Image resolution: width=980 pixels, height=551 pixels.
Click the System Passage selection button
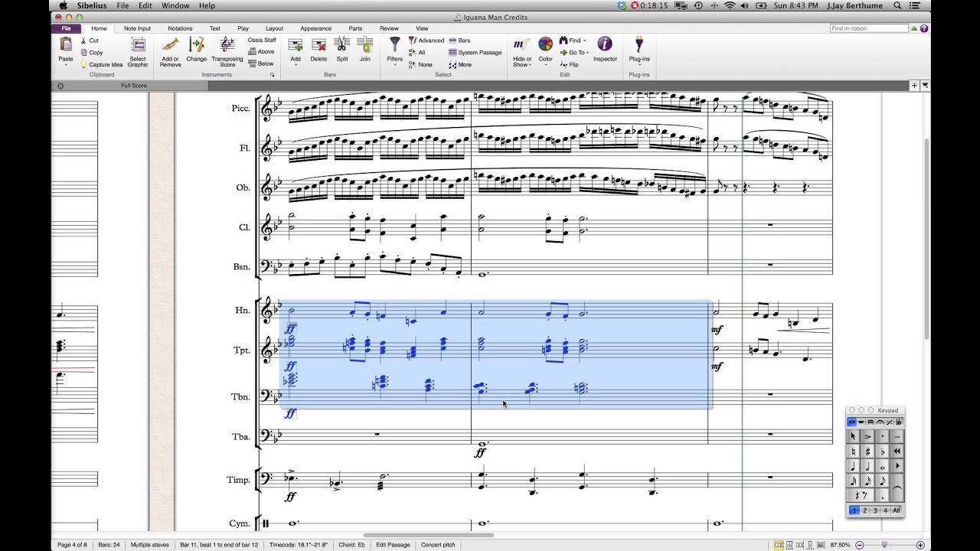coord(475,53)
